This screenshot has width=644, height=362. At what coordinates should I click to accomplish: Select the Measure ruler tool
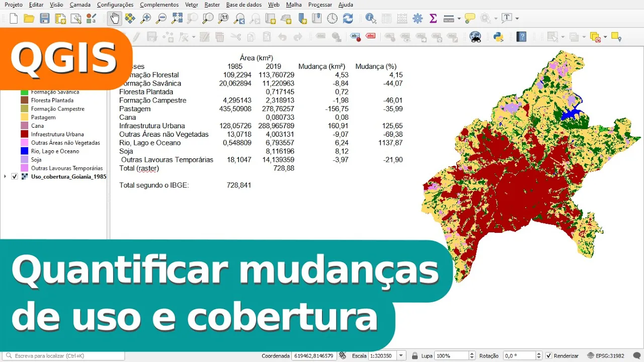pos(449,19)
